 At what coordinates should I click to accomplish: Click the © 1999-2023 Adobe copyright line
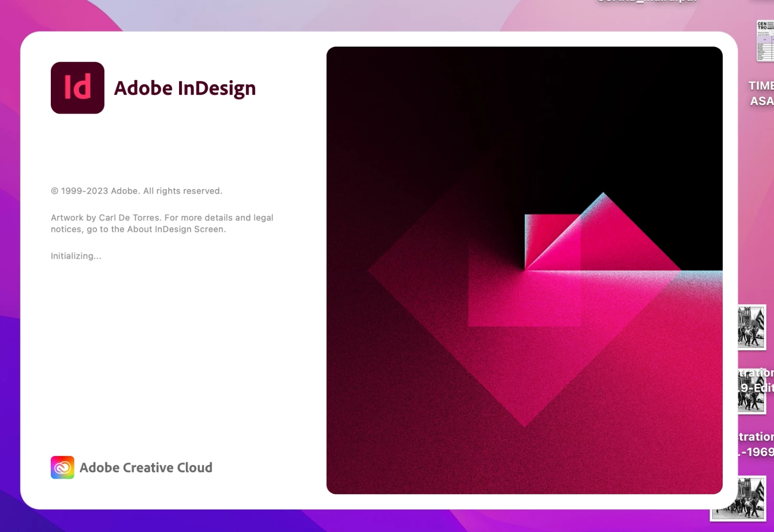tap(137, 191)
